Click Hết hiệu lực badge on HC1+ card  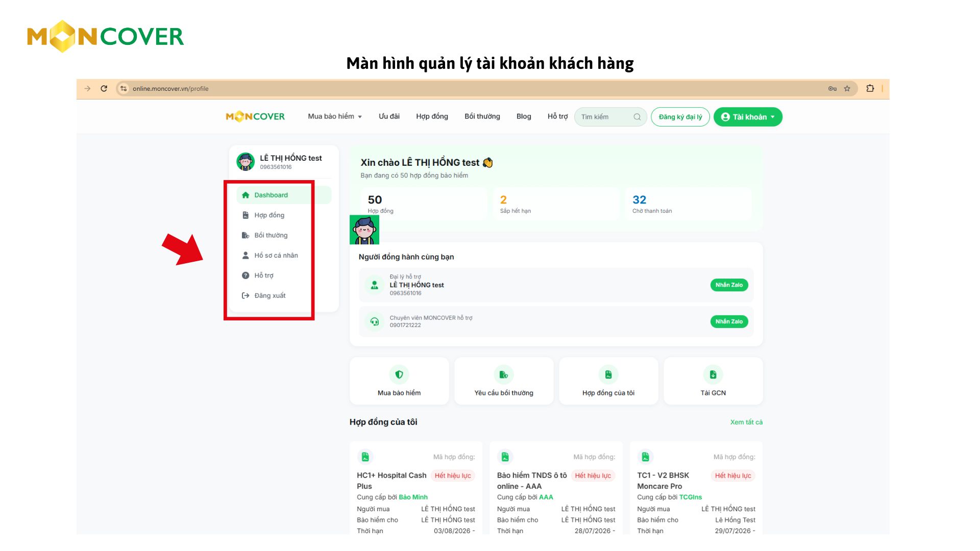453,475
